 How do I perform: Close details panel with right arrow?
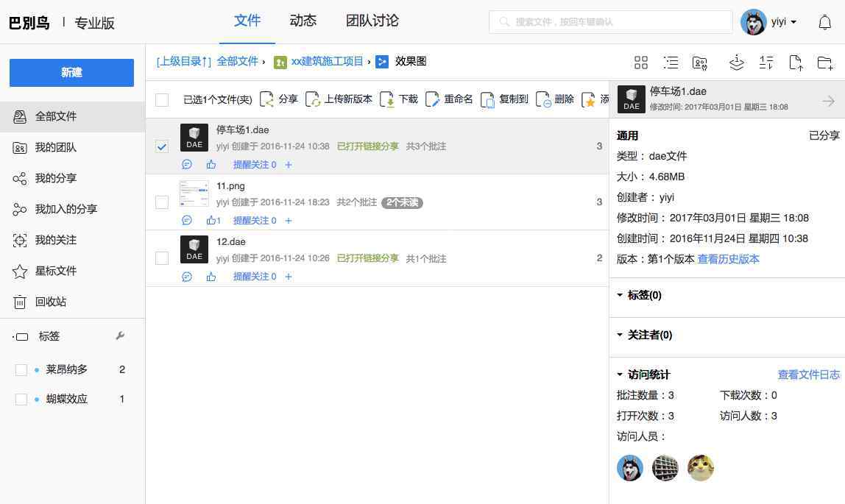click(828, 101)
